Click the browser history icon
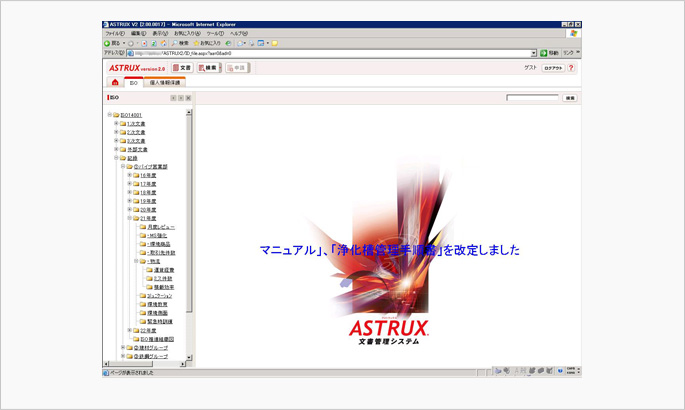 point(228,43)
